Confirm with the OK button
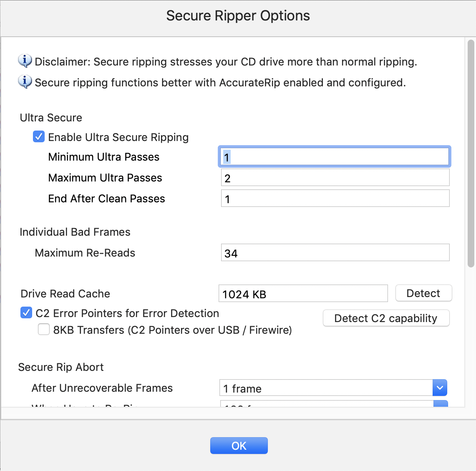This screenshot has height=471, width=476. click(x=239, y=446)
